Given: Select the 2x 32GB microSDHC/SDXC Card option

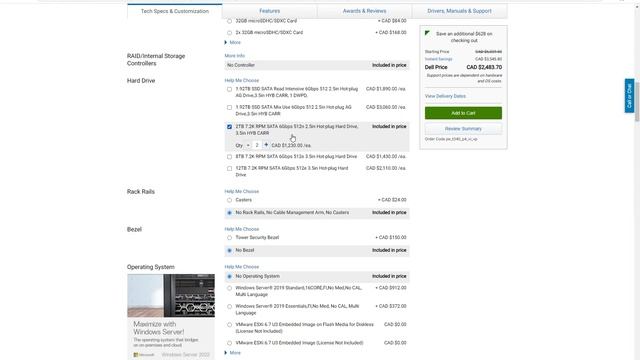Looking at the screenshot, I should tap(229, 33).
